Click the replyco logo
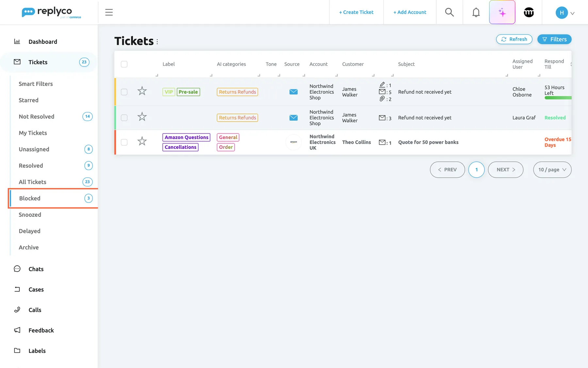Viewport: 588px width, 368px height. (51, 12)
